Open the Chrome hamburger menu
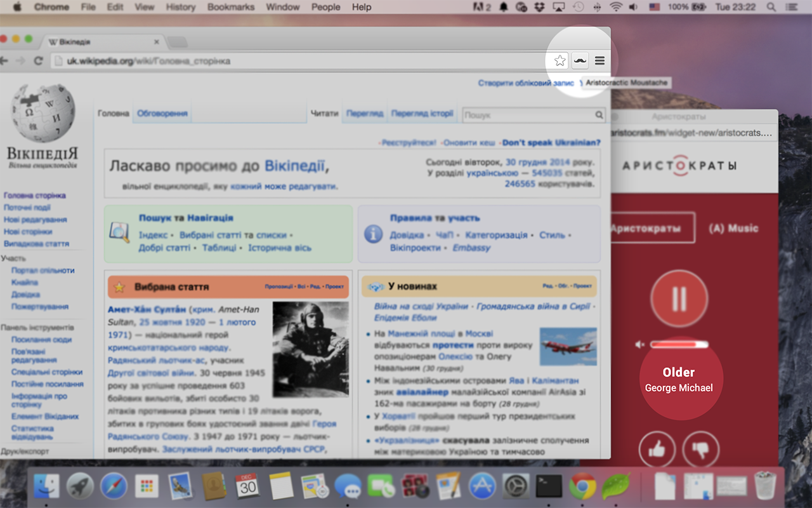The height and width of the screenshot is (508, 812). [x=599, y=61]
